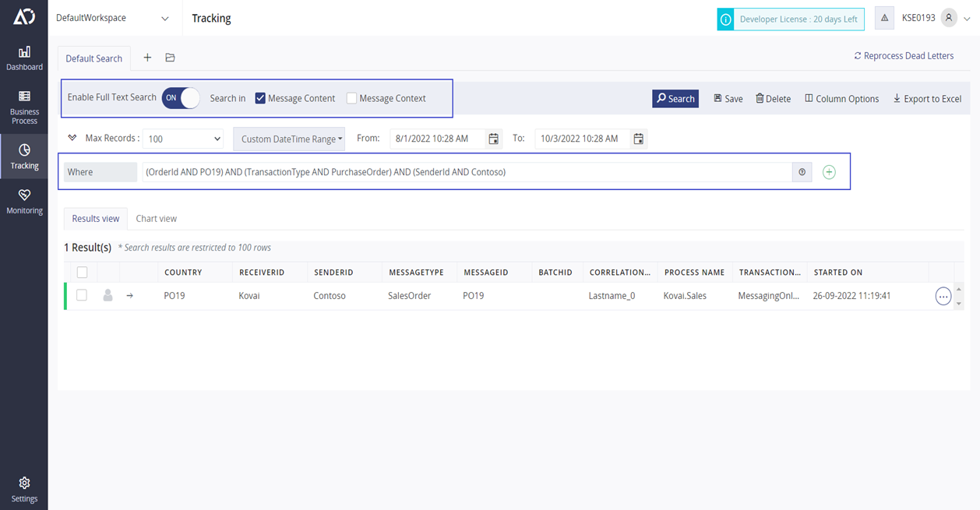The image size is (980, 510).
Task: Open the KSE0193 user profile icon
Action: click(x=948, y=18)
